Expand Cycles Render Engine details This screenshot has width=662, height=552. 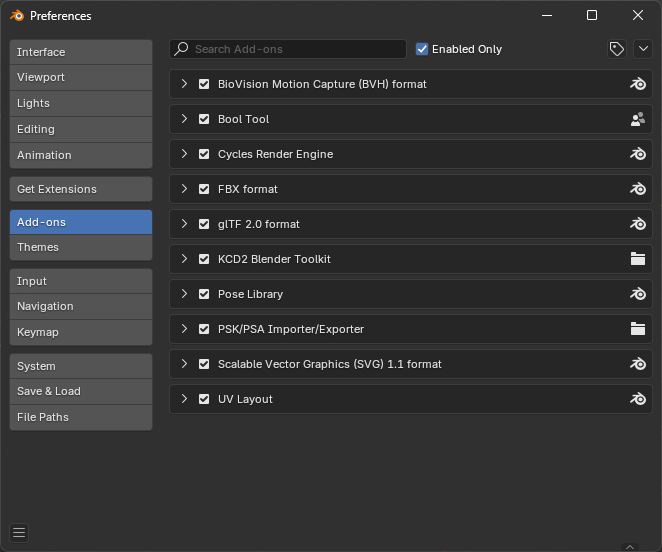coord(184,154)
